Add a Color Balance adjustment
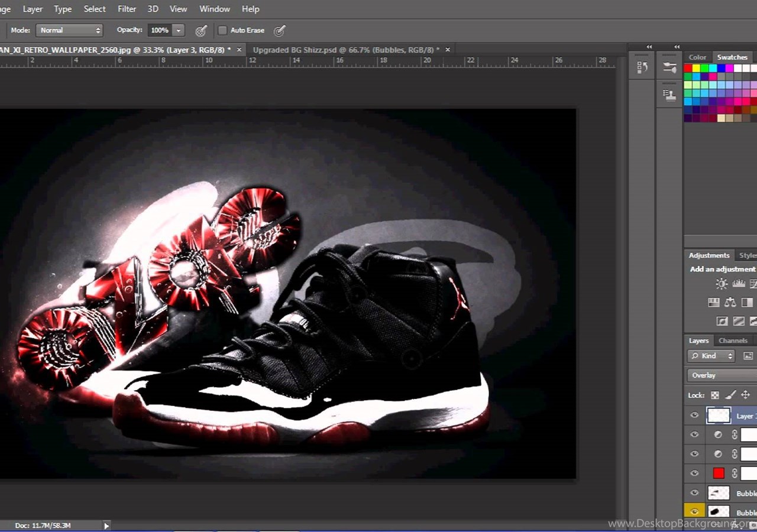 (x=730, y=303)
